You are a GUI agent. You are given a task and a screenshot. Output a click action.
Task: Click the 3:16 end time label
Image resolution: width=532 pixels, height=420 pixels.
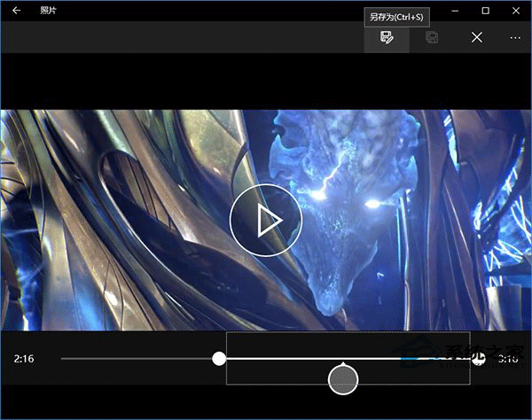pos(508,359)
